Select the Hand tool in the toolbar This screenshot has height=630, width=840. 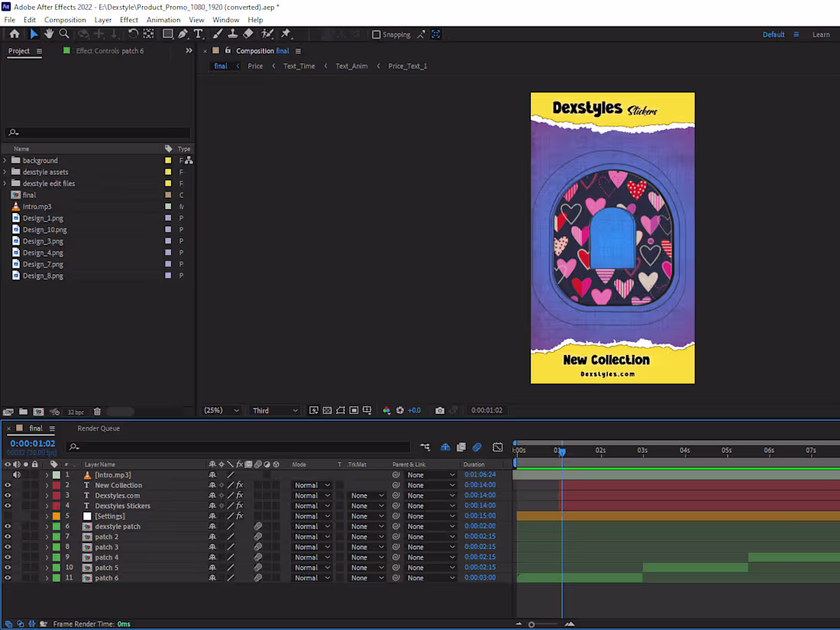tap(49, 34)
